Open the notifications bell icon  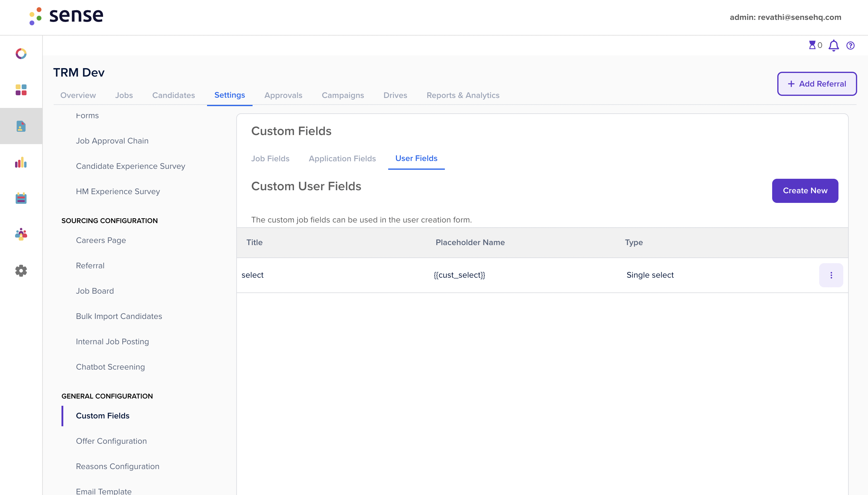(834, 45)
